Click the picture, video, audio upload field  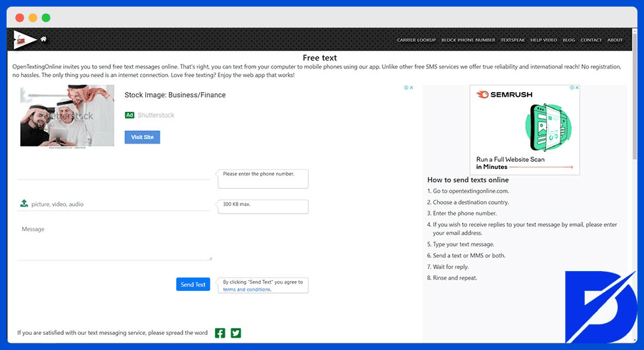[114, 204]
